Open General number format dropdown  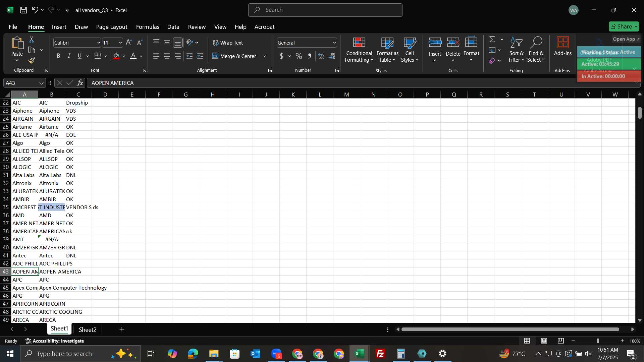tap(334, 43)
